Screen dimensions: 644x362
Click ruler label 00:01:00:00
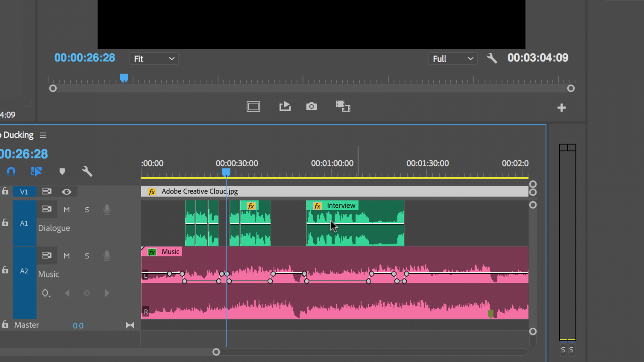[x=332, y=163]
